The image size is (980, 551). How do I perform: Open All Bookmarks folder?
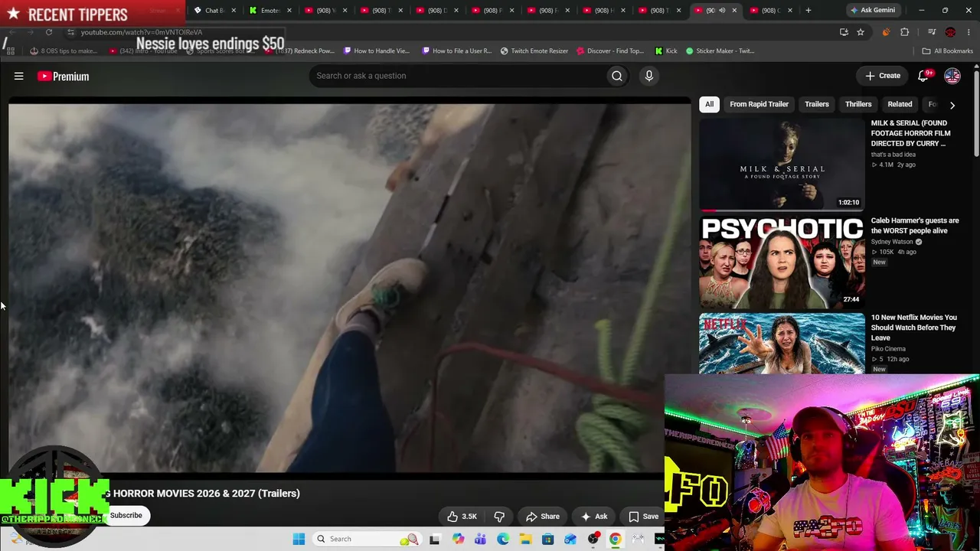[x=947, y=51]
